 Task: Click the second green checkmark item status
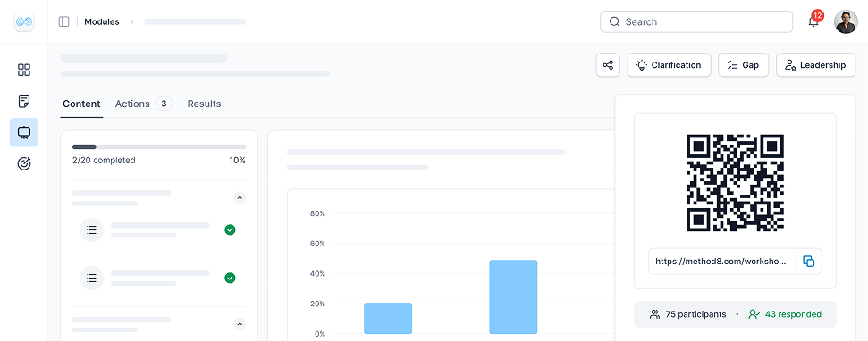[x=230, y=278]
